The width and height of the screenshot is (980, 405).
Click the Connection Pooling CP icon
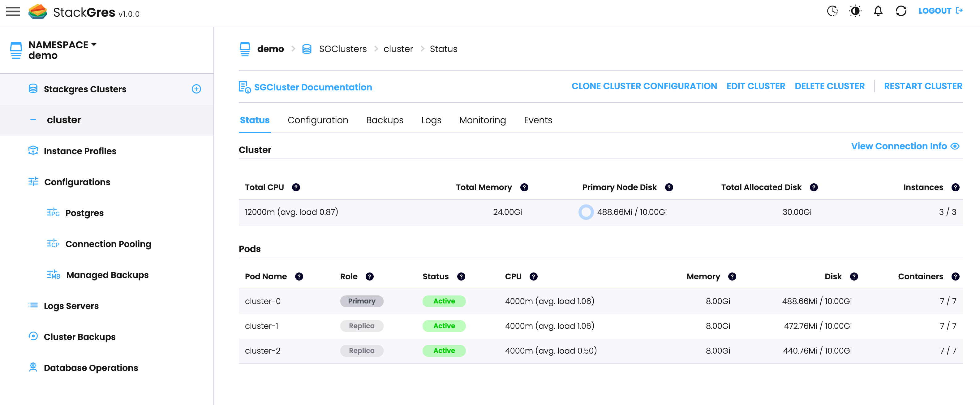pyautogui.click(x=53, y=243)
